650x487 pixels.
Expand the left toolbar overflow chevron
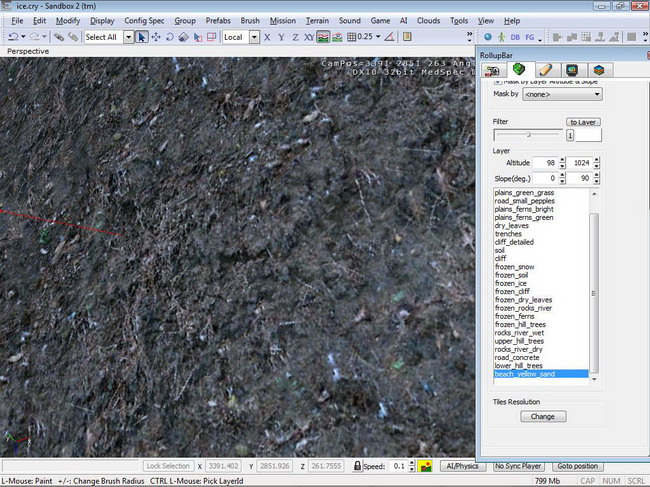click(x=469, y=37)
